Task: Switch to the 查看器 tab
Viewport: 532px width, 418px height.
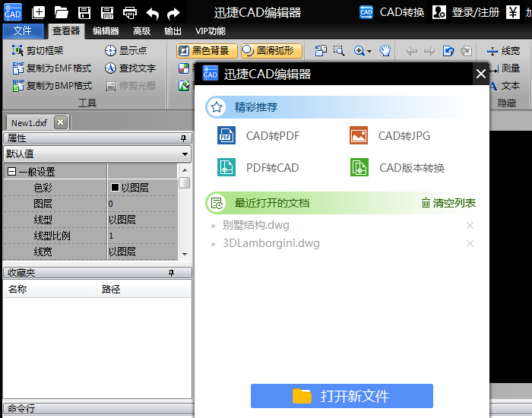Action: [66, 31]
